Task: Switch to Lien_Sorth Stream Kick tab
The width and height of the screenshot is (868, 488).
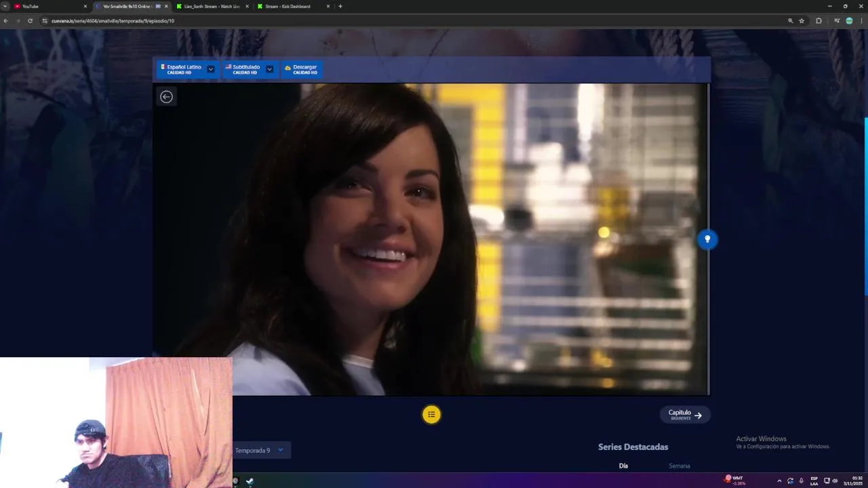Action: pyautogui.click(x=212, y=6)
